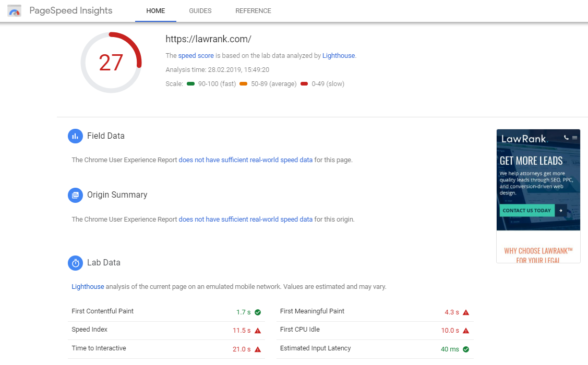This screenshot has width=588, height=365.
Task: Click red warning triangle beside First CPU Idle
Action: (x=466, y=331)
